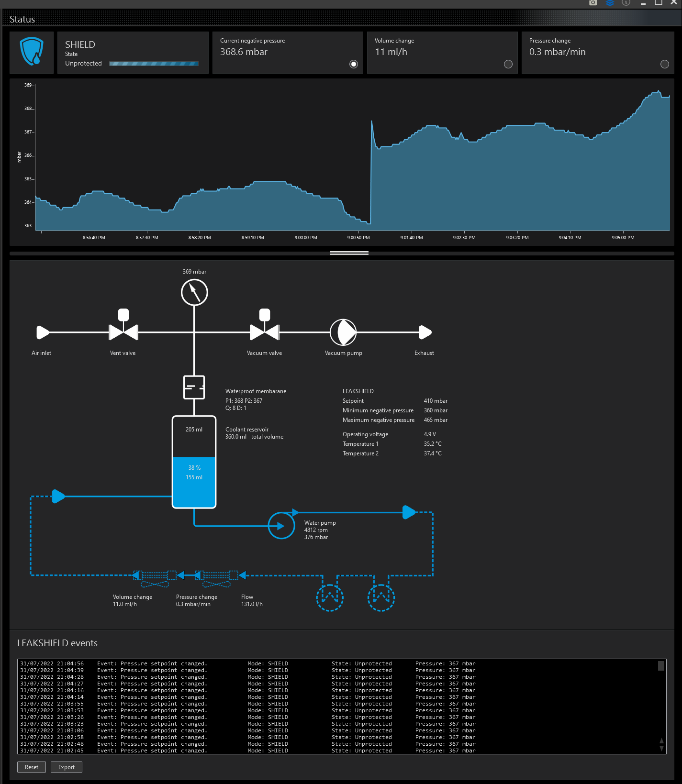Click the coolant reservoir tank graphic
This screenshot has height=784, width=682.
pos(194,462)
